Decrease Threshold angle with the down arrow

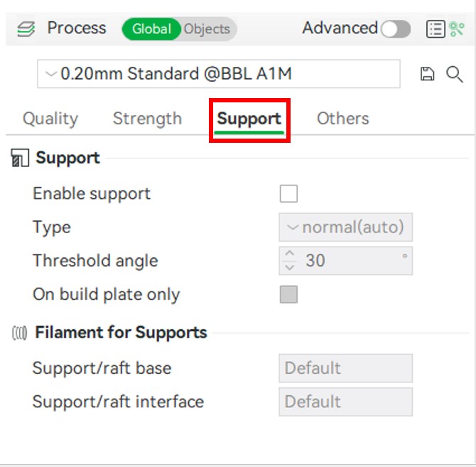tap(289, 267)
